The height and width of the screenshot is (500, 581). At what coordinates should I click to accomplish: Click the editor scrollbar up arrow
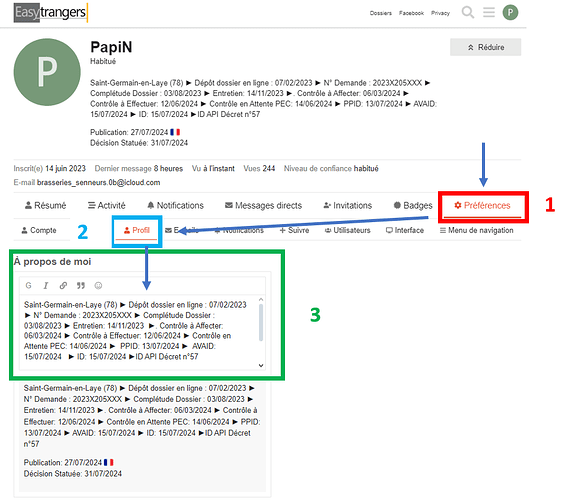pos(261,299)
